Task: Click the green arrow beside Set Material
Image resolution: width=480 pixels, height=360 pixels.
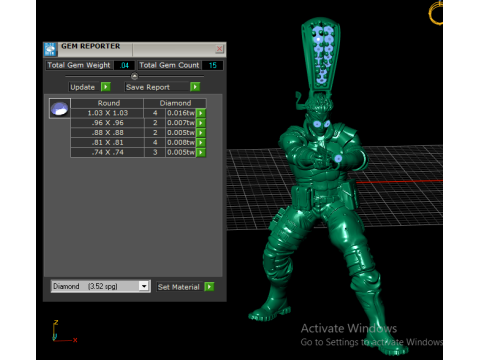Action: coord(209,287)
